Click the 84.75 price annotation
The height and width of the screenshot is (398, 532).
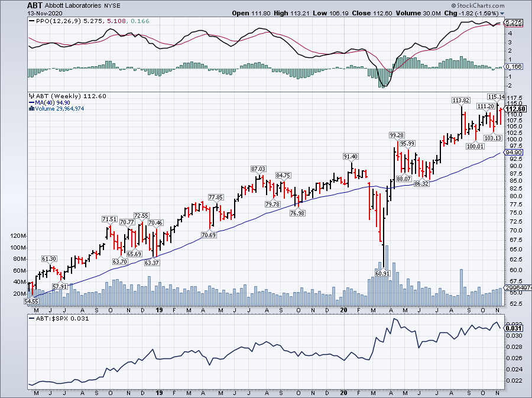[x=283, y=176]
